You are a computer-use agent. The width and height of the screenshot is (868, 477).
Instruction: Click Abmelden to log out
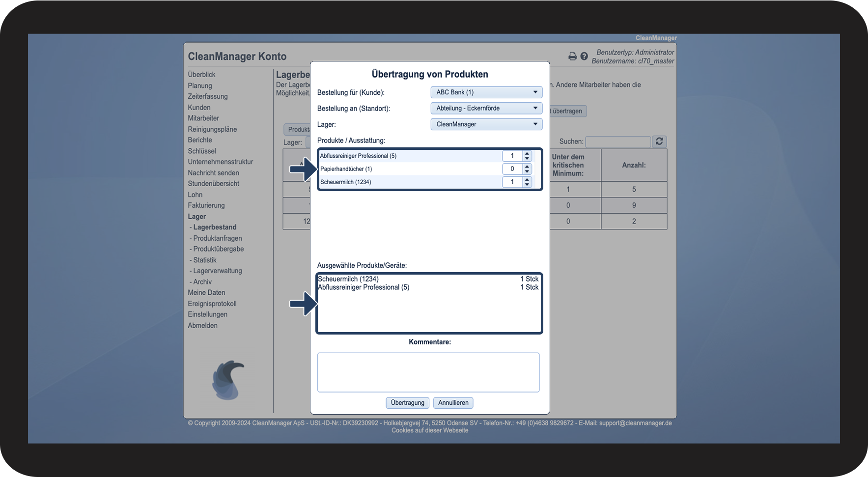[x=202, y=326]
